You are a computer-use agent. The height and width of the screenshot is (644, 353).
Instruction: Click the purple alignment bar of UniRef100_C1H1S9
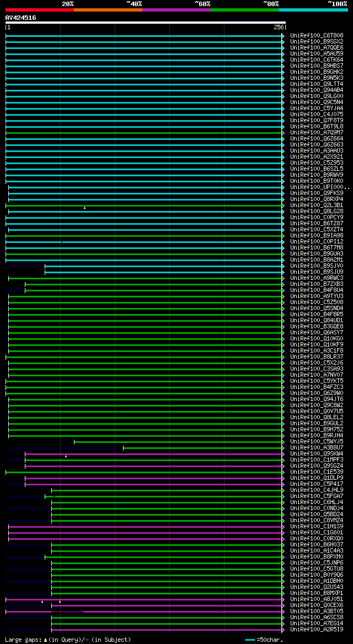click(x=145, y=527)
